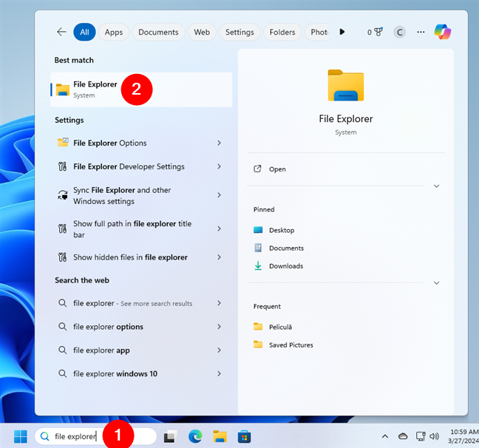
Task: Launch Microsoft Edge from the taskbar
Action: pos(195,436)
